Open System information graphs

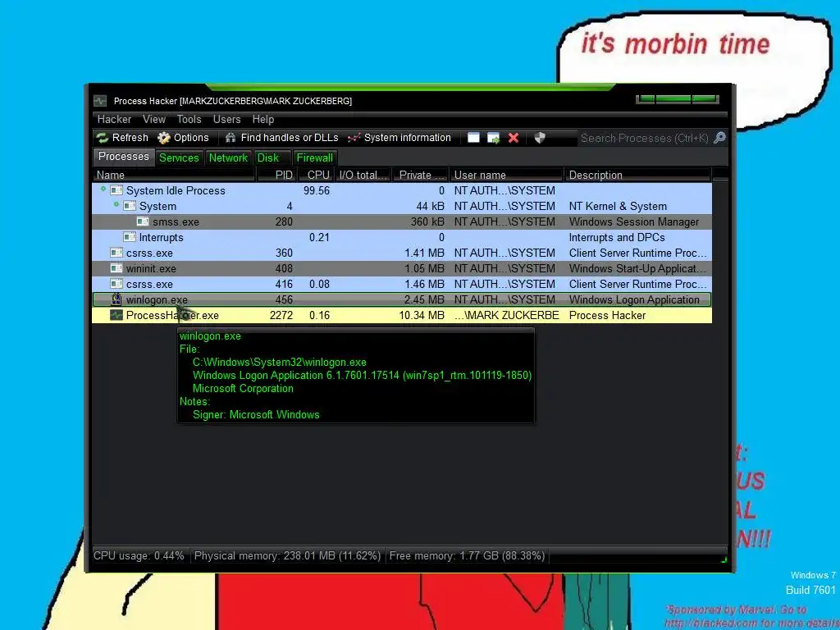point(399,138)
